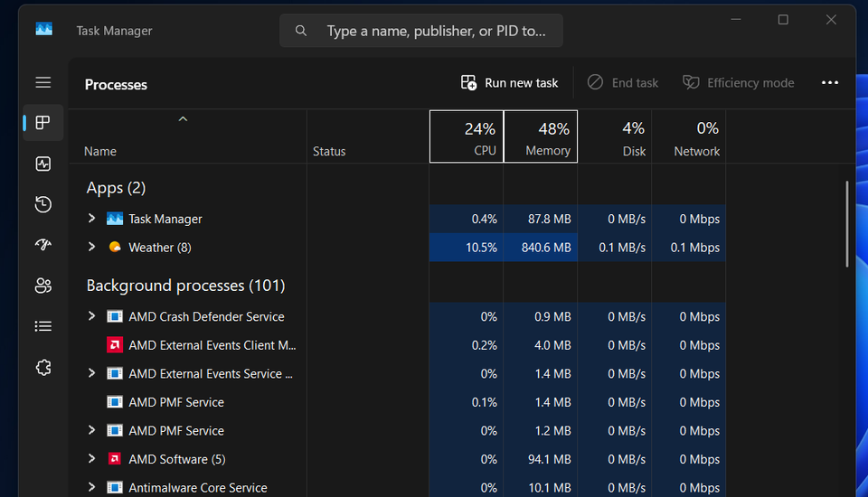The height and width of the screenshot is (497, 868).
Task: Open the App history page icon
Action: pos(43,204)
